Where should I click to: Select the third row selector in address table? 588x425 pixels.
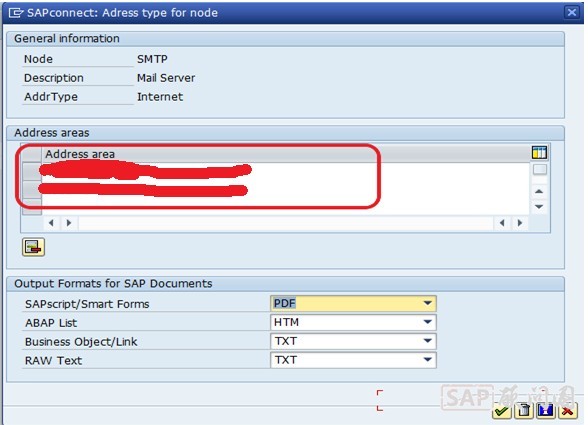click(x=32, y=207)
